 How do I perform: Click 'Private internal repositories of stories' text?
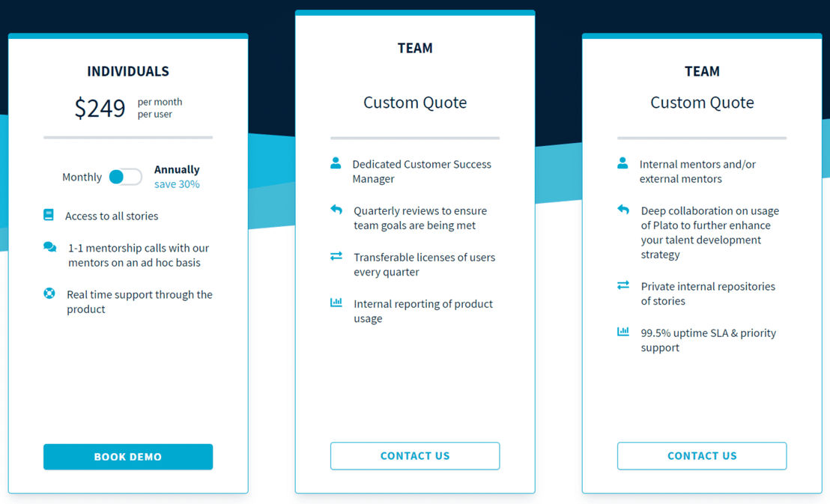click(x=708, y=294)
